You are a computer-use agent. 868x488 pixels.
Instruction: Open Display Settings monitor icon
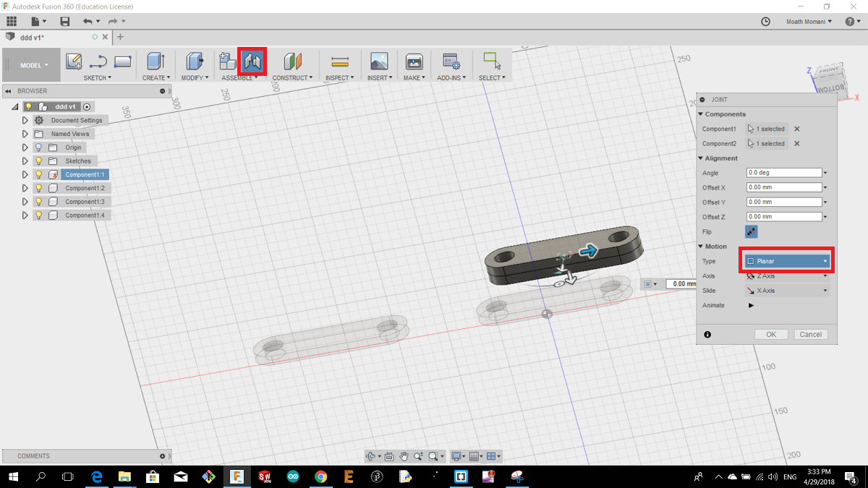pyautogui.click(x=456, y=456)
